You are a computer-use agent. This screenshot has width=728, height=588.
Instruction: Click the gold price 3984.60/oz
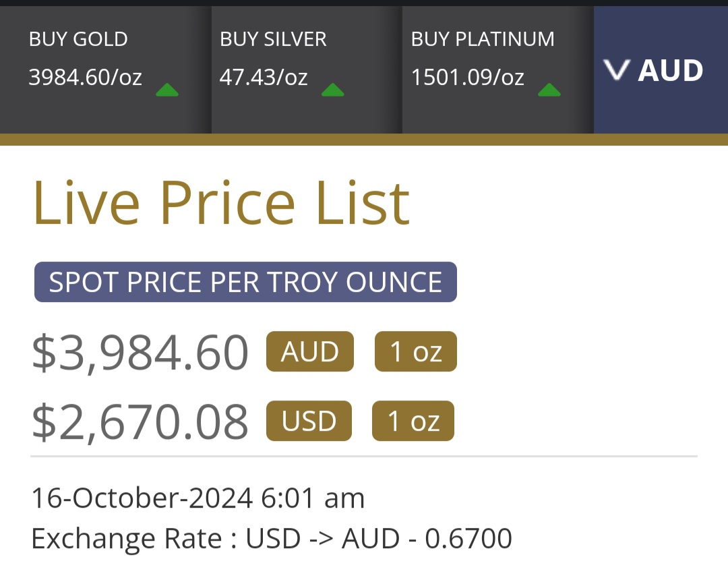click(x=86, y=77)
